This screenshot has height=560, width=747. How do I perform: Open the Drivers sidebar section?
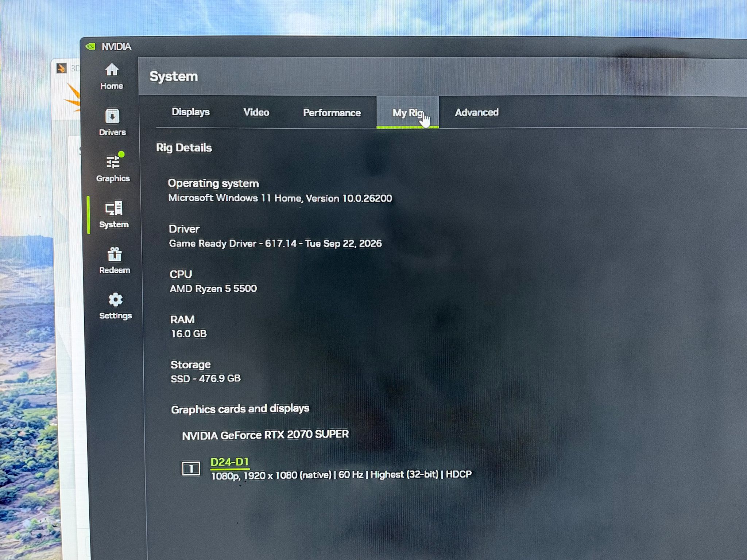112,122
